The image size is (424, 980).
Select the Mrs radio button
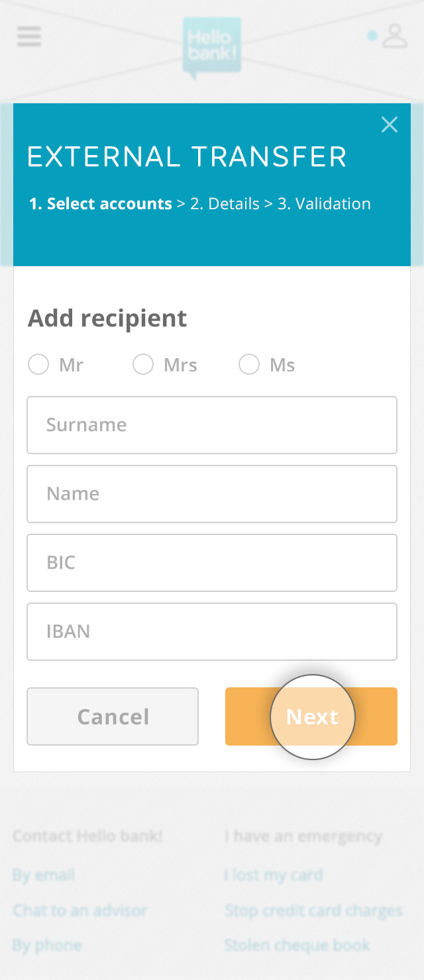click(143, 364)
